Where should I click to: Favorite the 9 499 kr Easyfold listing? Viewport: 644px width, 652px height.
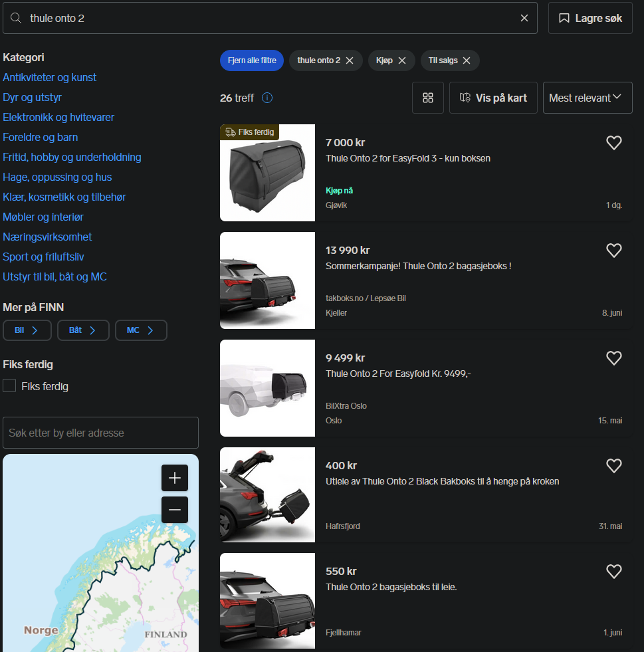tap(613, 358)
